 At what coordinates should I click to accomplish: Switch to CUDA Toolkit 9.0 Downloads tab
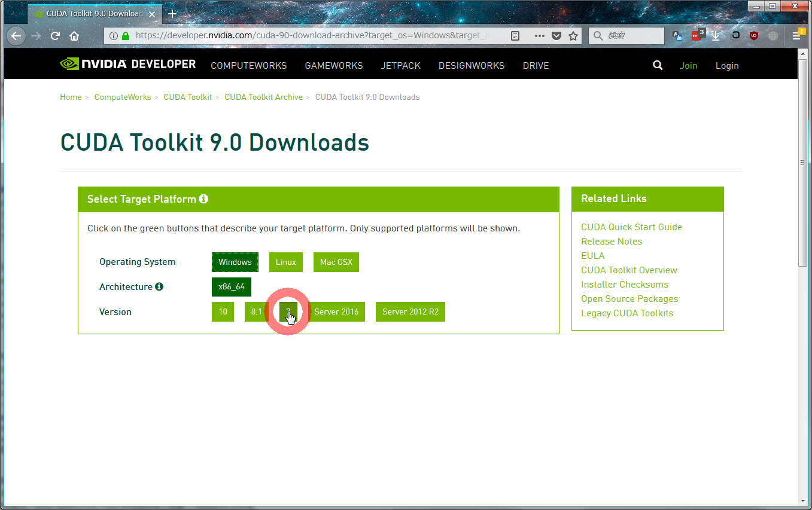(95, 13)
